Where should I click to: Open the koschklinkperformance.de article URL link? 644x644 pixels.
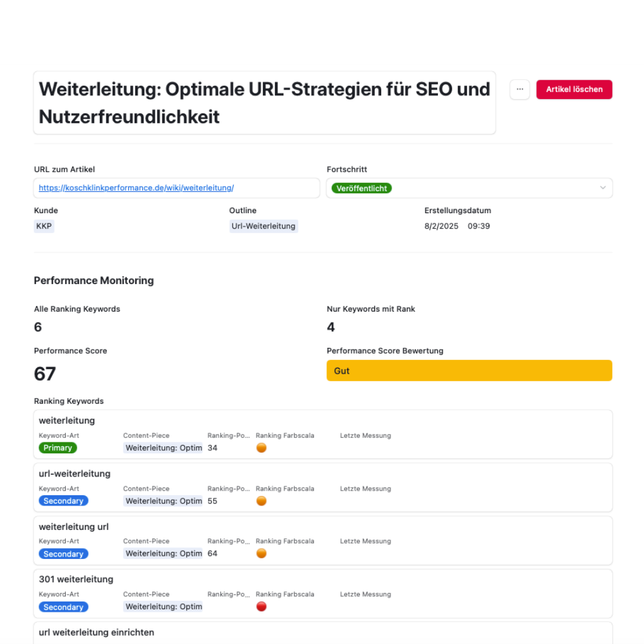(136, 188)
